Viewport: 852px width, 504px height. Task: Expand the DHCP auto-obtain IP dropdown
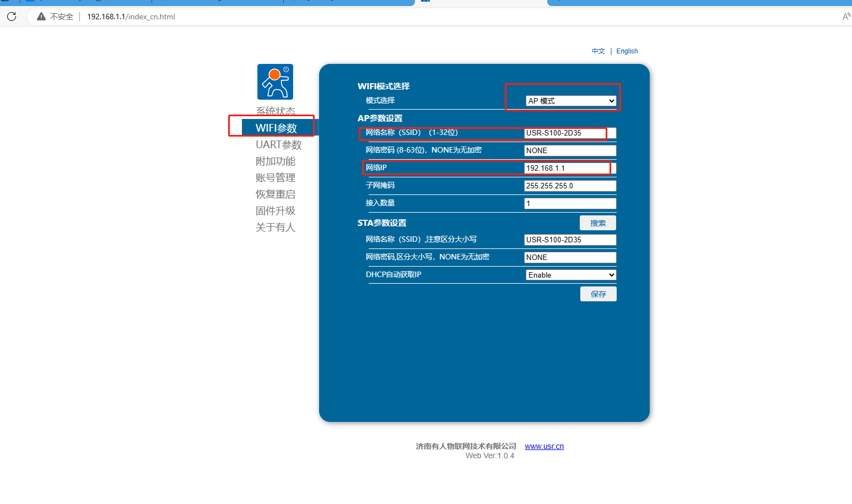point(570,275)
